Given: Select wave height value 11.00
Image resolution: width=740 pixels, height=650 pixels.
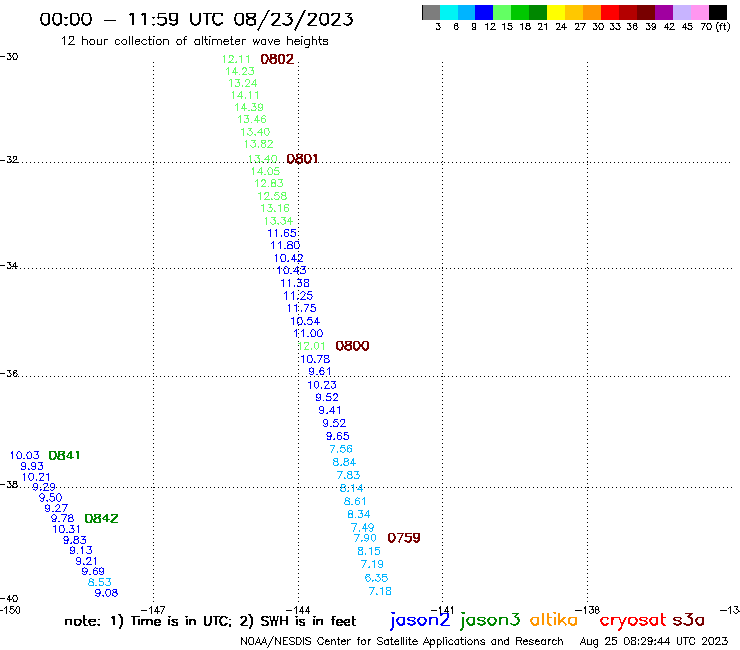Looking at the screenshot, I should [308, 333].
